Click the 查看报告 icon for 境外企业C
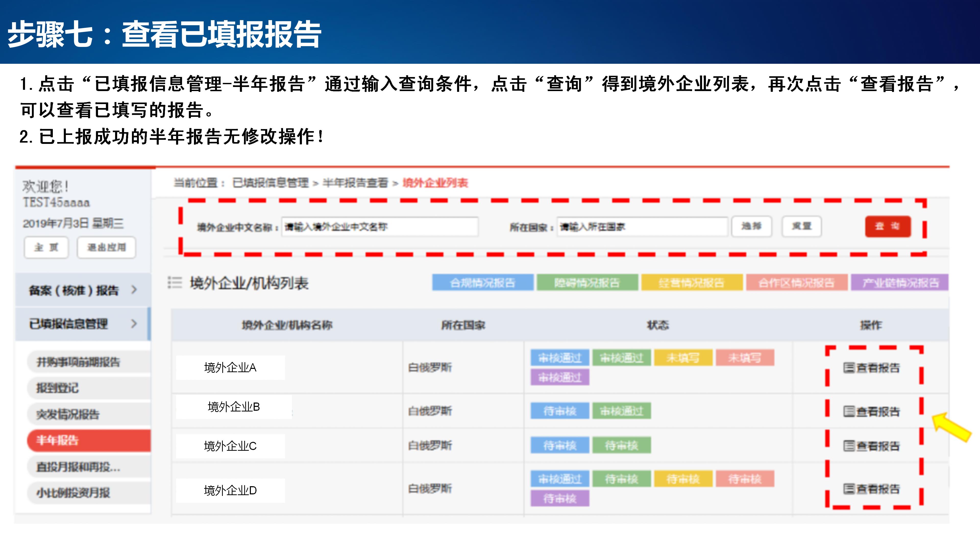The height and width of the screenshot is (551, 980). [849, 446]
